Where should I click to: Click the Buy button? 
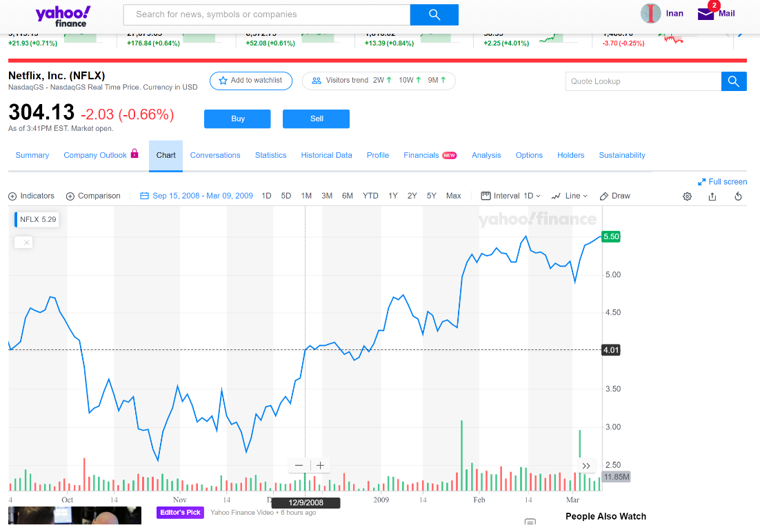[x=237, y=119]
